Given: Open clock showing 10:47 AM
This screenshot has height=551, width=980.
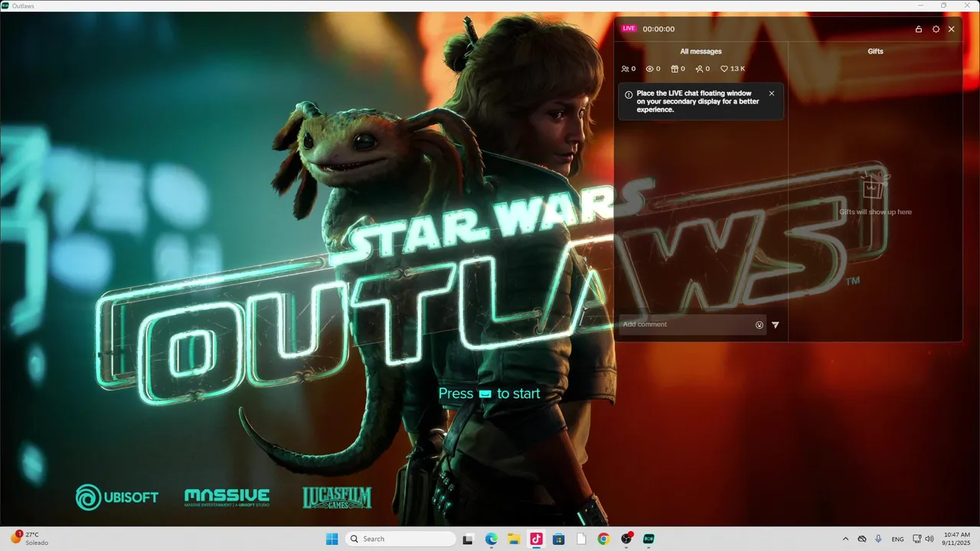Looking at the screenshot, I should (x=957, y=539).
